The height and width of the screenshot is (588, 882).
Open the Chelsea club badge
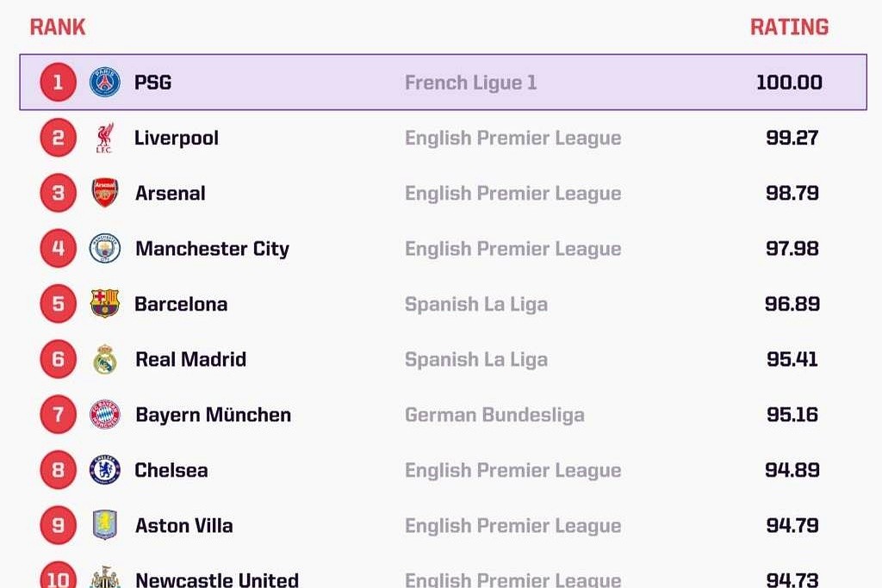(105, 470)
